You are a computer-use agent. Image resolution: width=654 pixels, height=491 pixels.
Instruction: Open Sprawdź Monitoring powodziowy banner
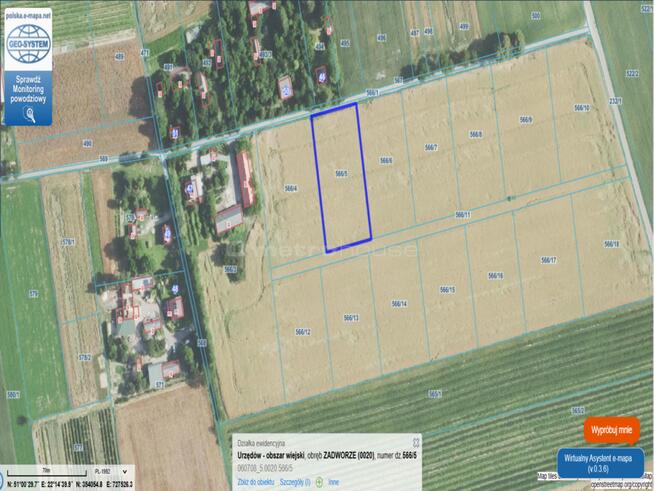[x=27, y=90]
